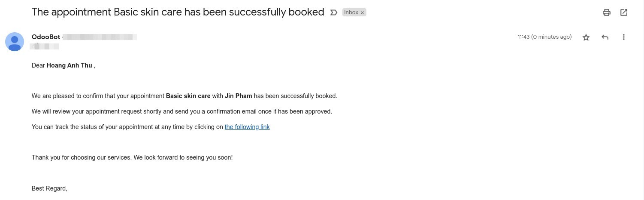Click the 'Thank you for choosing our services' line

pos(132,157)
